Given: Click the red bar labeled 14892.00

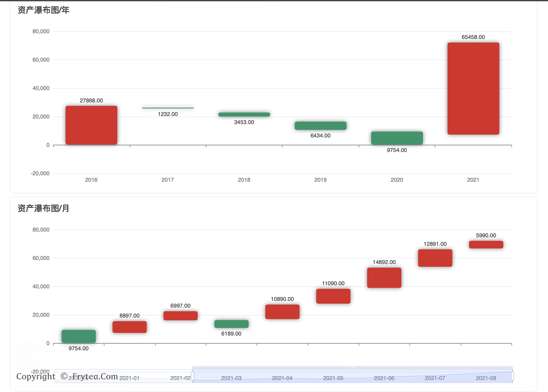Looking at the screenshot, I should pos(384,278).
